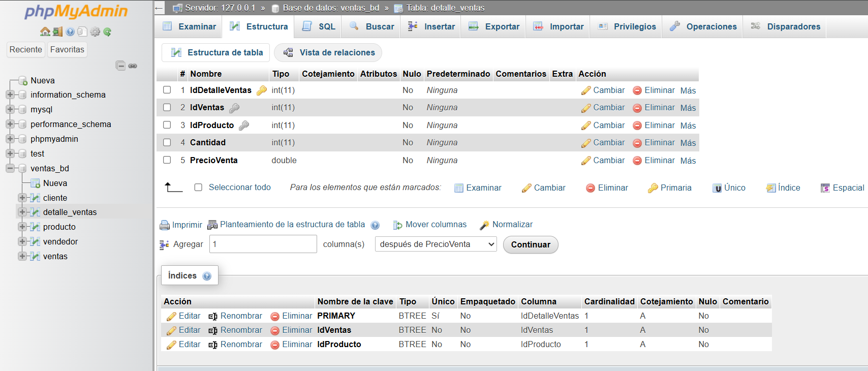Collapse all tree nodes icon

point(120,66)
